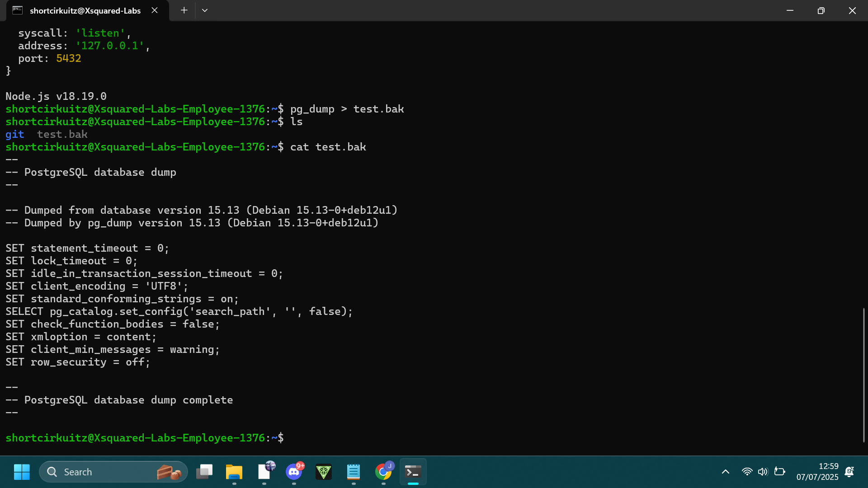The height and width of the screenshot is (488, 868).
Task: Toggle the notifications bell panel
Action: pos(849,472)
